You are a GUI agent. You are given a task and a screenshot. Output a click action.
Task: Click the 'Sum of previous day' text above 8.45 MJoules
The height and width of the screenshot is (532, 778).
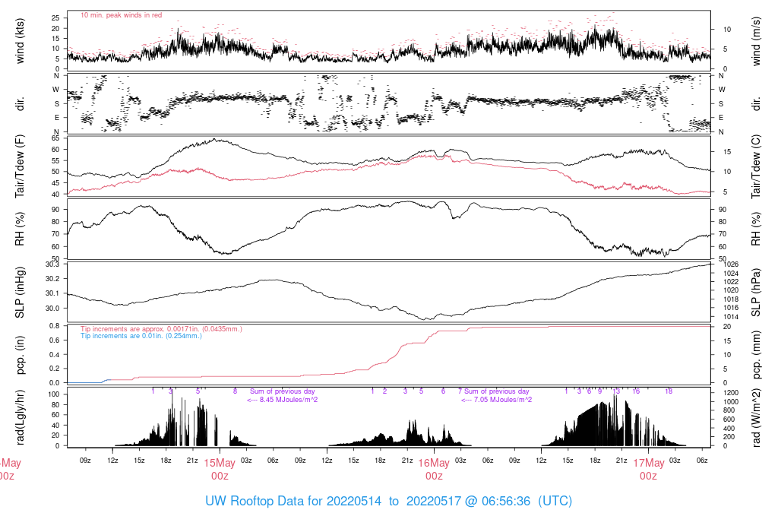(283, 391)
